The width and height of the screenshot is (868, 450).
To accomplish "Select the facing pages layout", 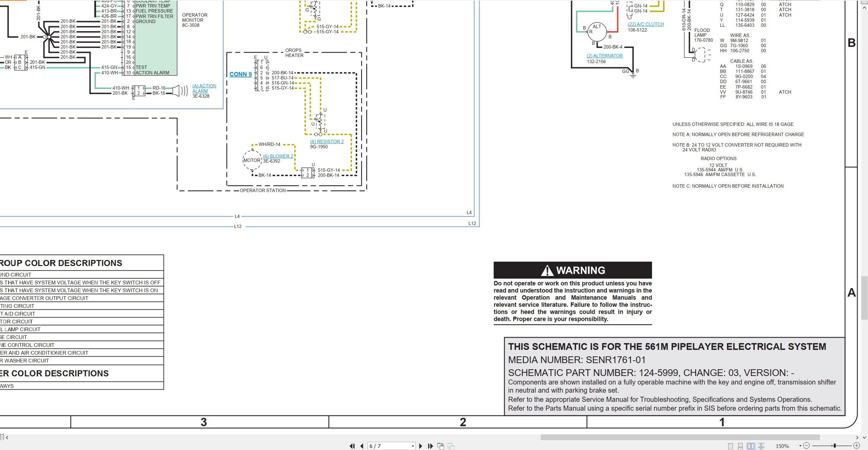I will coord(751,446).
